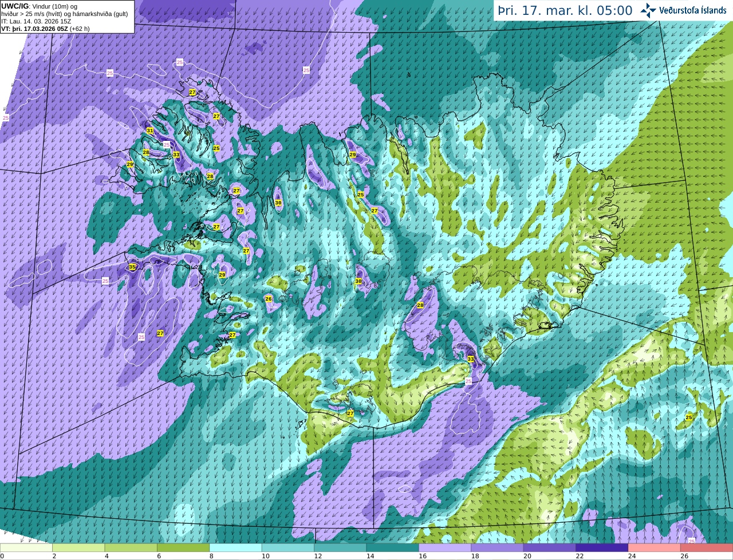Pick the 16–18 m/s lavender legend swatch
Viewport: 733px width, 560px height.
pos(445,548)
